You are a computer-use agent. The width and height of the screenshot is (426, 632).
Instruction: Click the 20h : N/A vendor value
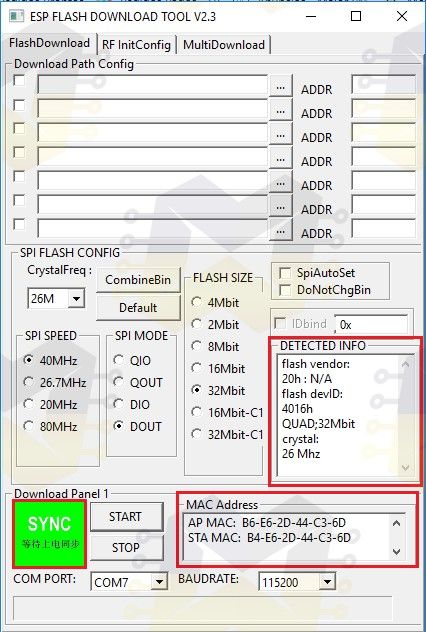[307, 378]
